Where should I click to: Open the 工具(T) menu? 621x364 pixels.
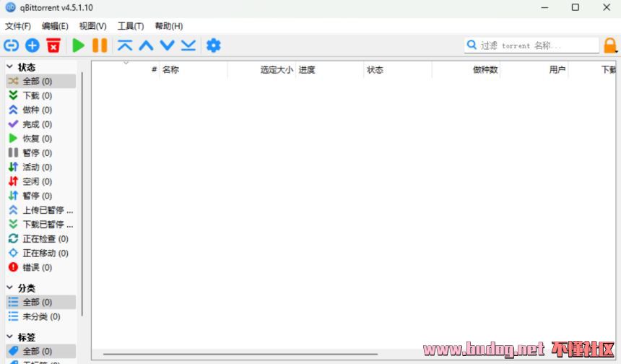coord(131,26)
